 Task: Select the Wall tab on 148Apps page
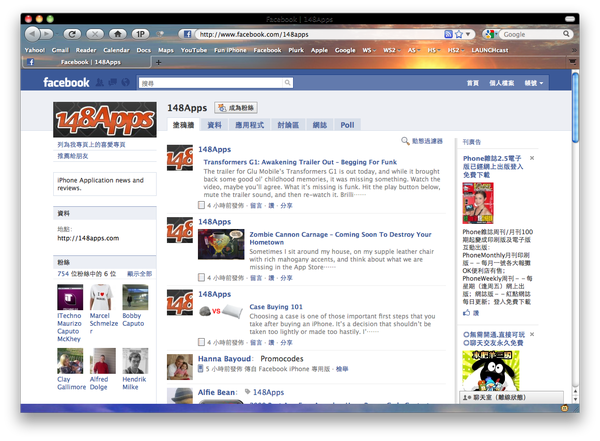click(x=183, y=125)
